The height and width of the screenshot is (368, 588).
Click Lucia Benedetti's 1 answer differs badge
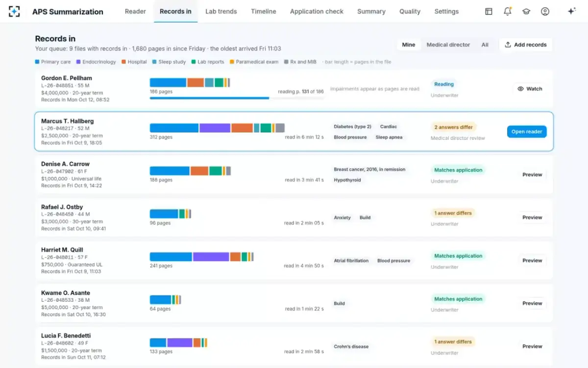pos(453,342)
